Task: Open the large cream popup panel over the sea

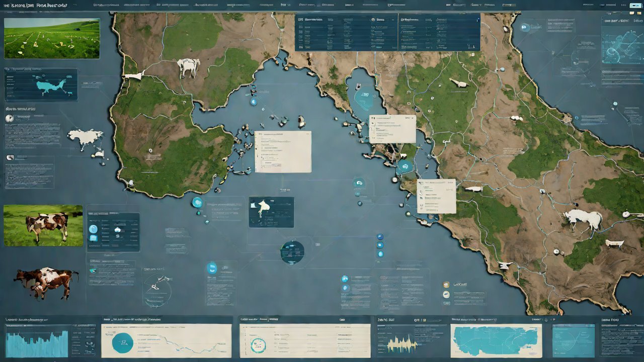Action: coord(283,152)
